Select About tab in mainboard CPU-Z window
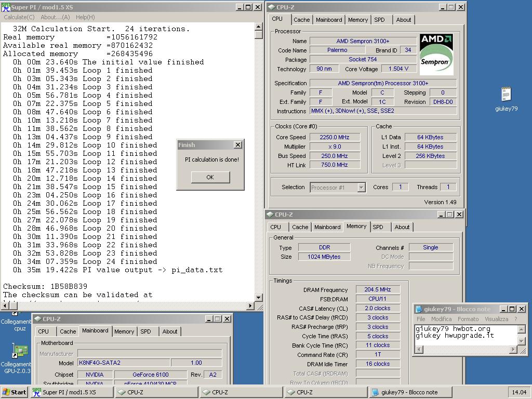Image resolution: width=532 pixels, height=399 pixels. (170, 331)
